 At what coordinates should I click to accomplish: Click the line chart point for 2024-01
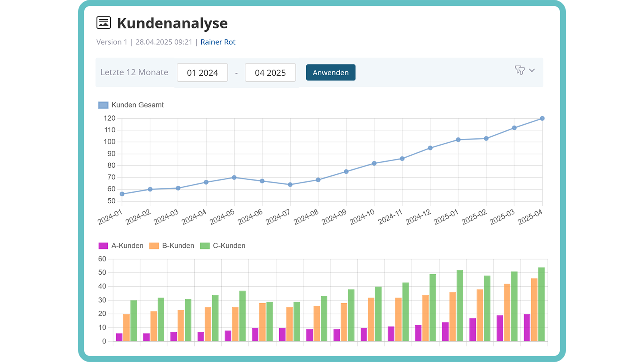point(122,194)
